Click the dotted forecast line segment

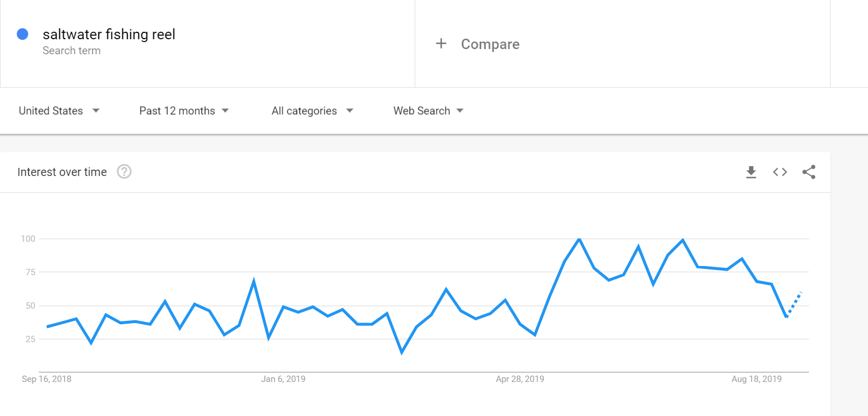[x=794, y=305]
